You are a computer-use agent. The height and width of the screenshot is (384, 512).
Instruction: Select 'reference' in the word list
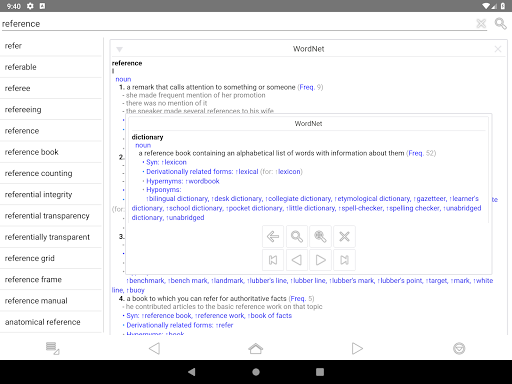tap(51, 131)
